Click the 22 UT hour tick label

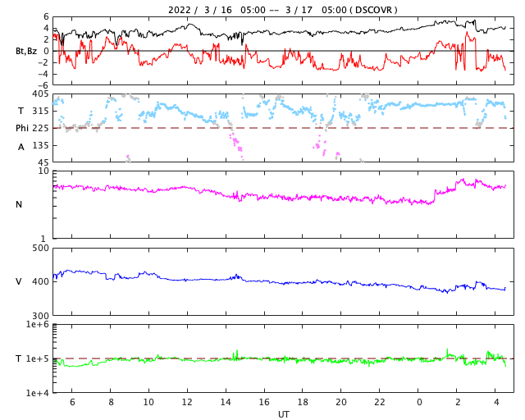coord(380,402)
